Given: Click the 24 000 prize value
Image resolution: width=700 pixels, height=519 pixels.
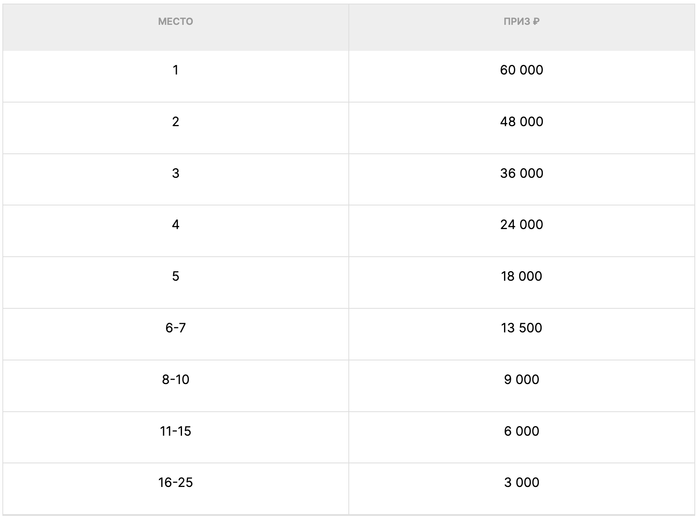Looking at the screenshot, I should point(521,225).
